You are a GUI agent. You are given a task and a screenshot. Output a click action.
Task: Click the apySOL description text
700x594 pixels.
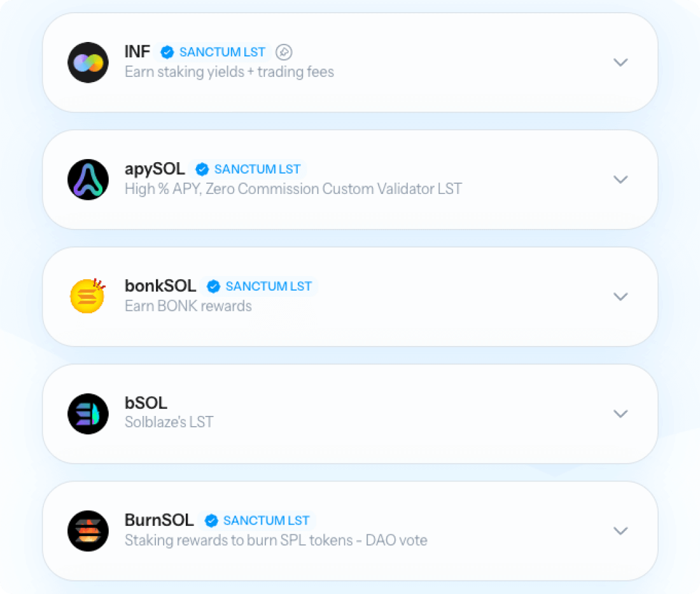point(293,189)
